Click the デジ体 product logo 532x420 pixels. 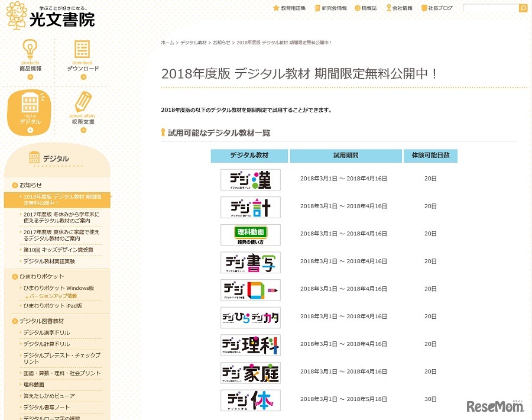tap(250, 399)
